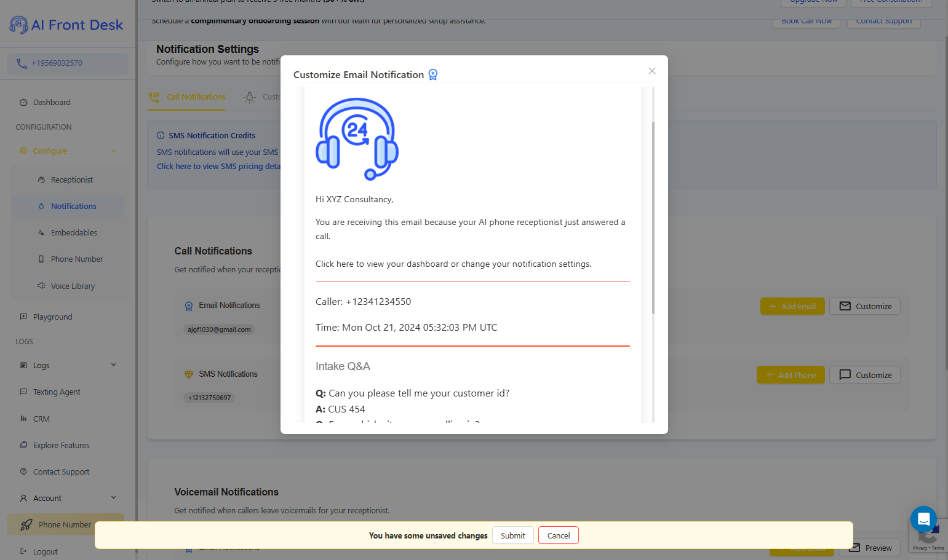
Task: Open Receptionist settings
Action: click(71, 180)
